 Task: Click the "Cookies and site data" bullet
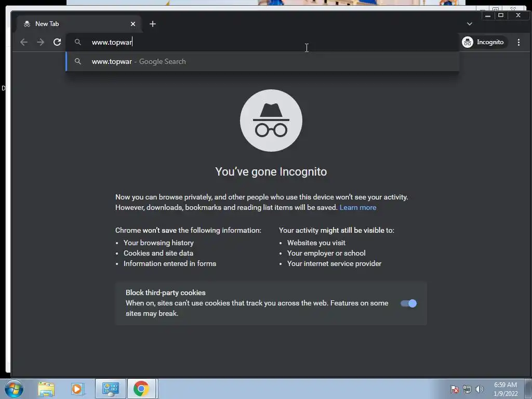[x=158, y=253]
